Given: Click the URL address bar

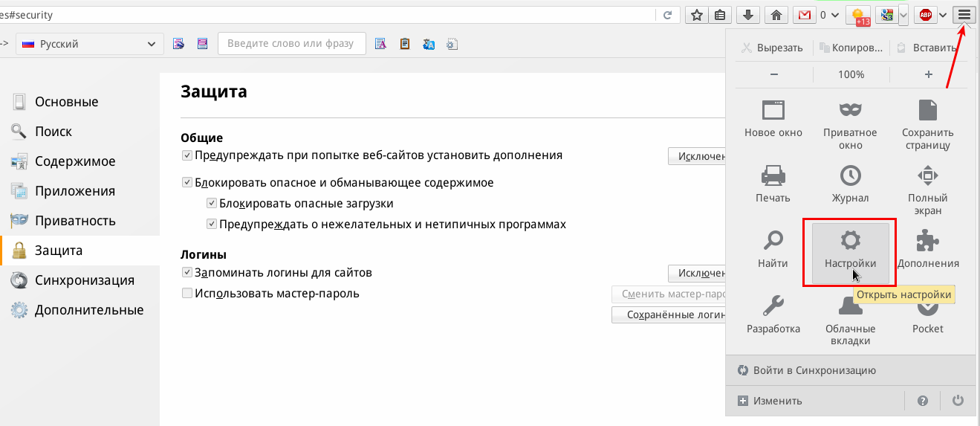Looking at the screenshot, I should 327,15.
